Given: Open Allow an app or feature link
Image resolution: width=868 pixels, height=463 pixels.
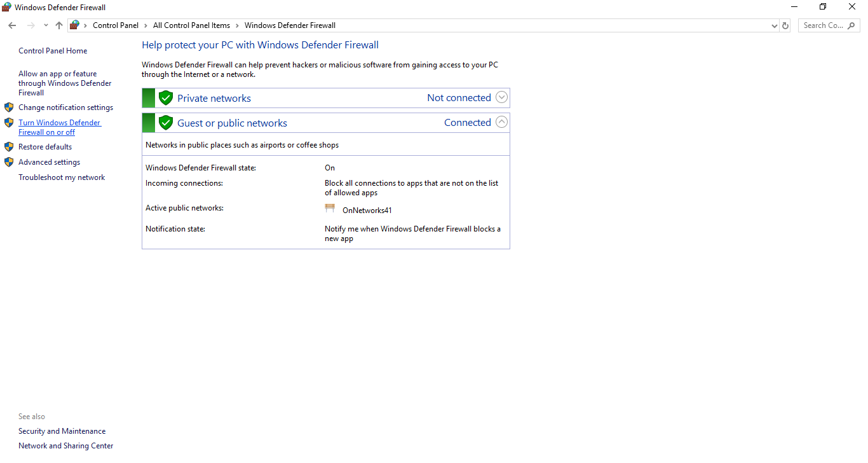Looking at the screenshot, I should (x=64, y=83).
